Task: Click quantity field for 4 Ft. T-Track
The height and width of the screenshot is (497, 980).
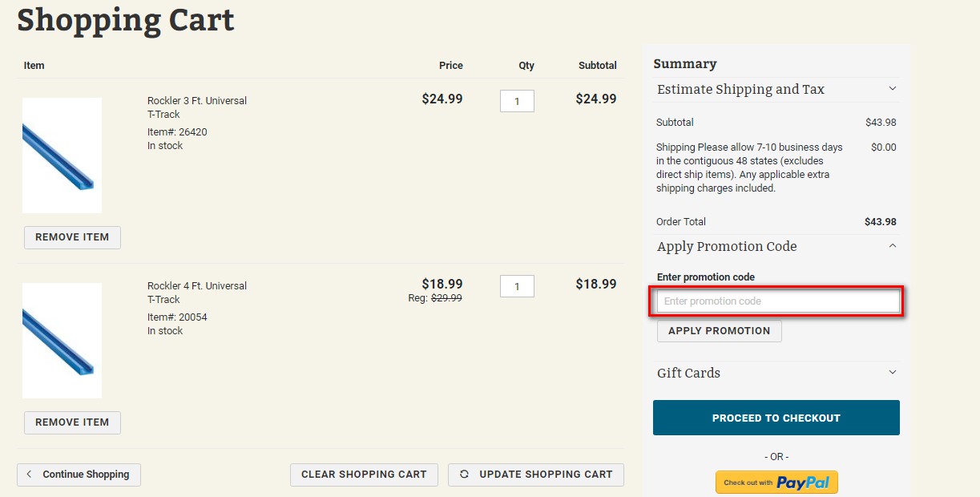Action: point(517,286)
